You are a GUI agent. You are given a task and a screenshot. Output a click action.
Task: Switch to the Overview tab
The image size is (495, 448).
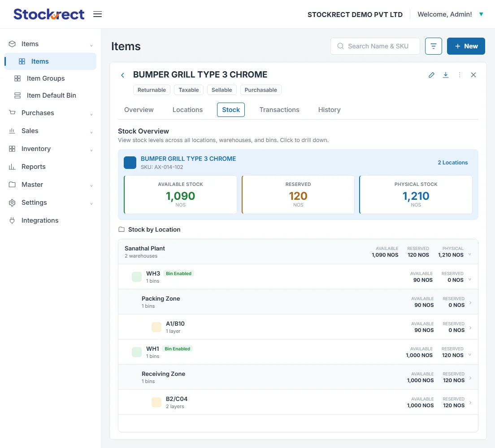pos(139,110)
